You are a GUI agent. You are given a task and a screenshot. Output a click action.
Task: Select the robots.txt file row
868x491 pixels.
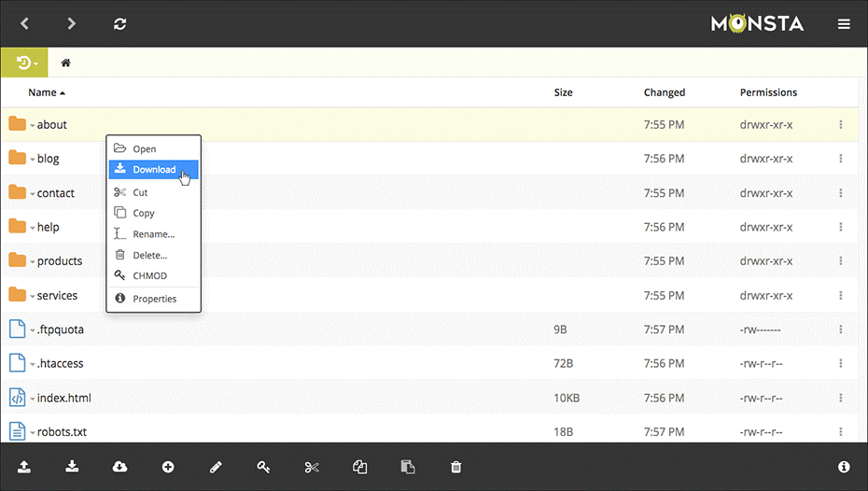click(429, 432)
